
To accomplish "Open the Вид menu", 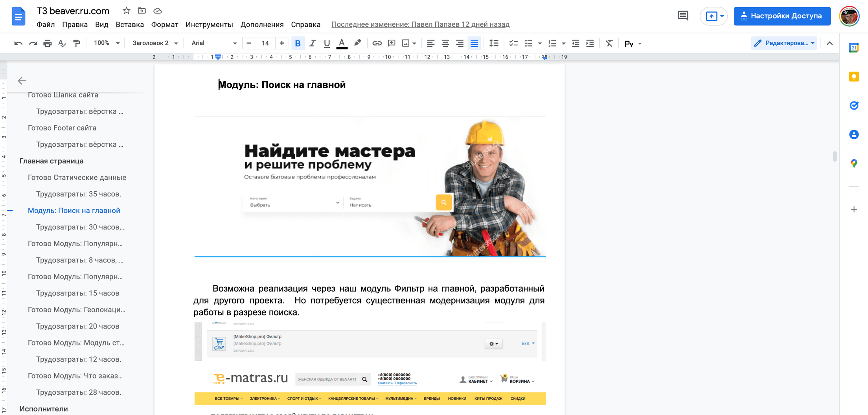I will 101,24.
